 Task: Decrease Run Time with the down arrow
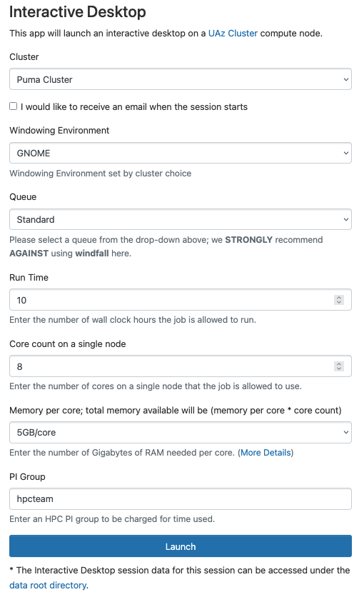pos(339,303)
